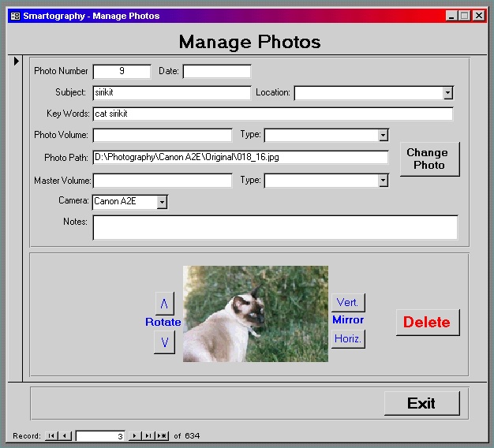Click the Photo Volume text field
Image resolution: width=494 pixels, height=448 pixels.
click(163, 136)
